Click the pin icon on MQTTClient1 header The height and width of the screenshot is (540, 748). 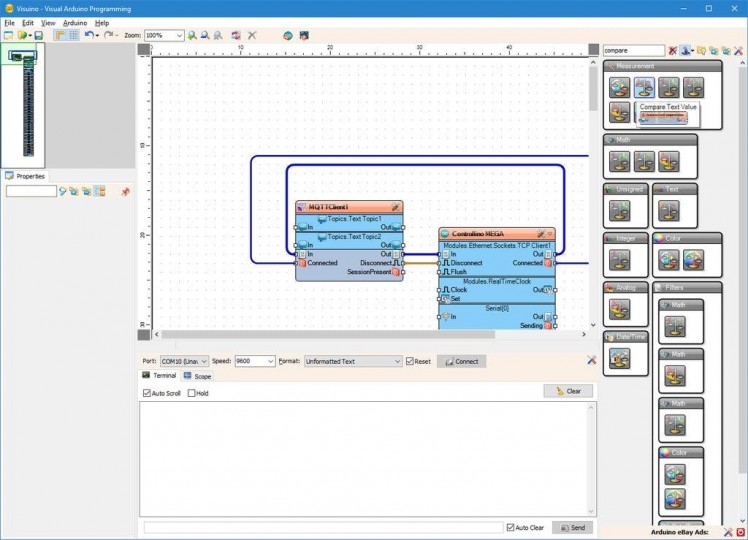coord(395,207)
